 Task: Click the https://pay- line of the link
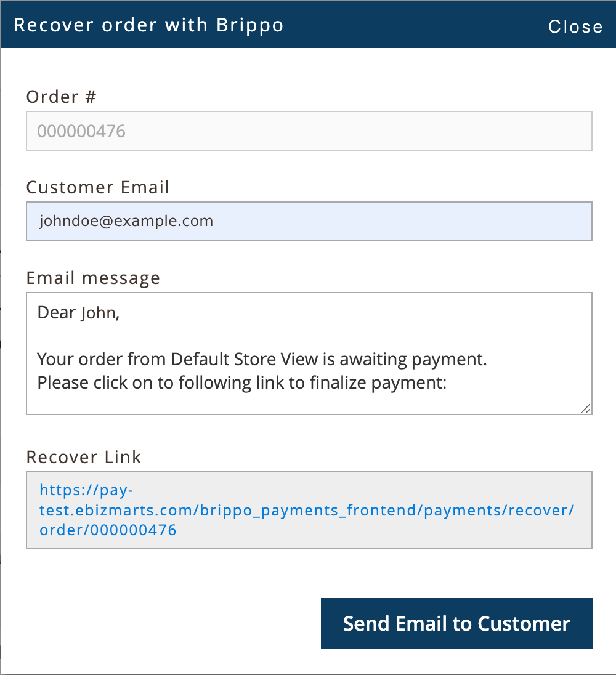coord(86,490)
